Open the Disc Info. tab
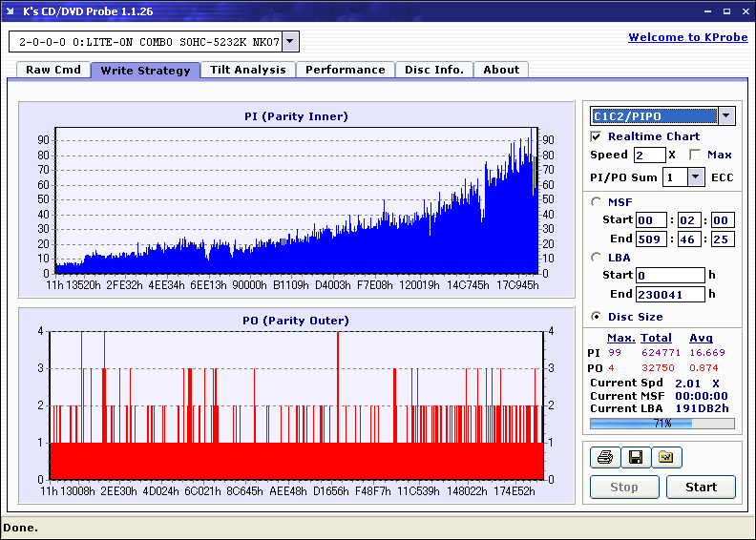This screenshot has height=540, width=756. point(434,70)
